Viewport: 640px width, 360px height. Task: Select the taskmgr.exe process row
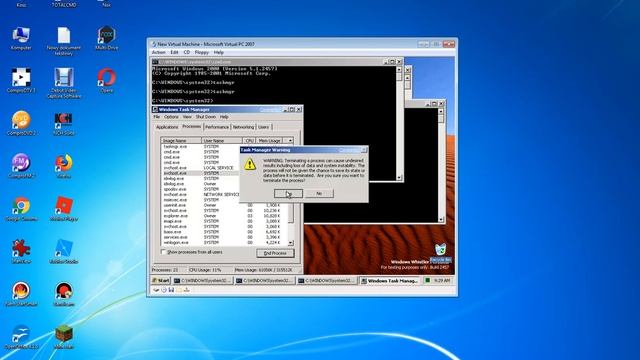[x=200, y=147]
